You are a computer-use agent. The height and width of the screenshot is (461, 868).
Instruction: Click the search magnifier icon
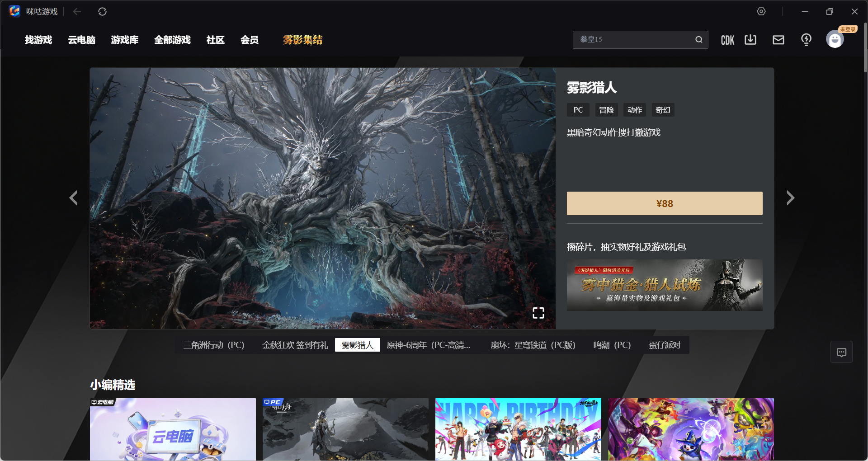tap(699, 40)
